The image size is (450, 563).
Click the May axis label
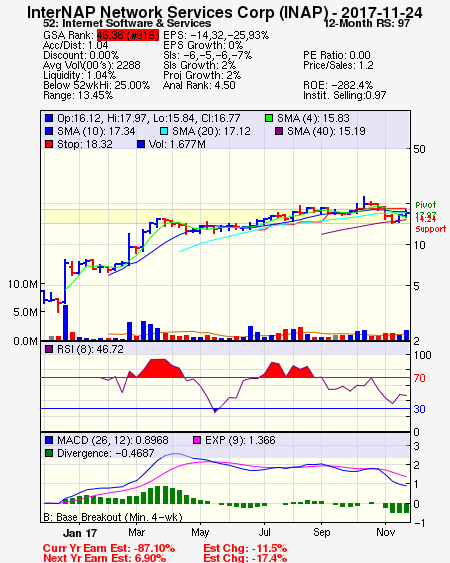click(x=200, y=532)
